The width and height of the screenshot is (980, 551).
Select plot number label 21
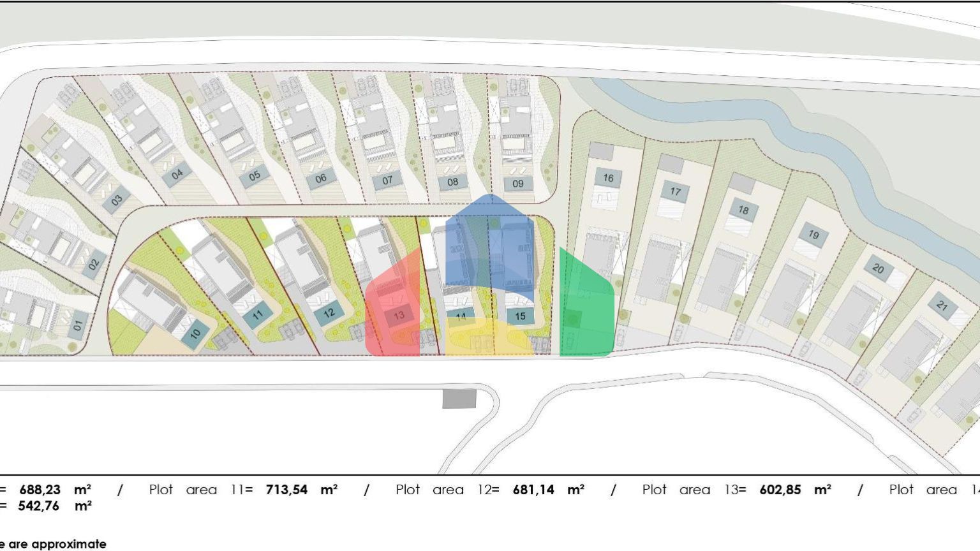942,305
